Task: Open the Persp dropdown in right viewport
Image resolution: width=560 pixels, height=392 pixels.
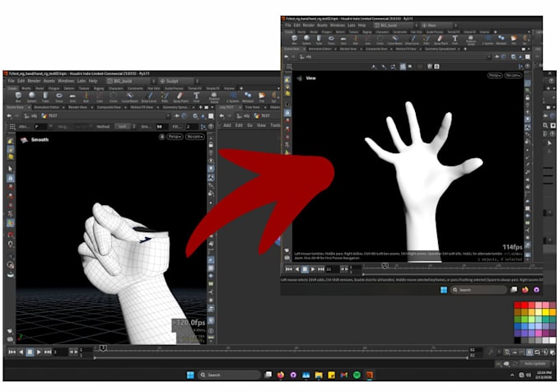Action: click(495, 75)
